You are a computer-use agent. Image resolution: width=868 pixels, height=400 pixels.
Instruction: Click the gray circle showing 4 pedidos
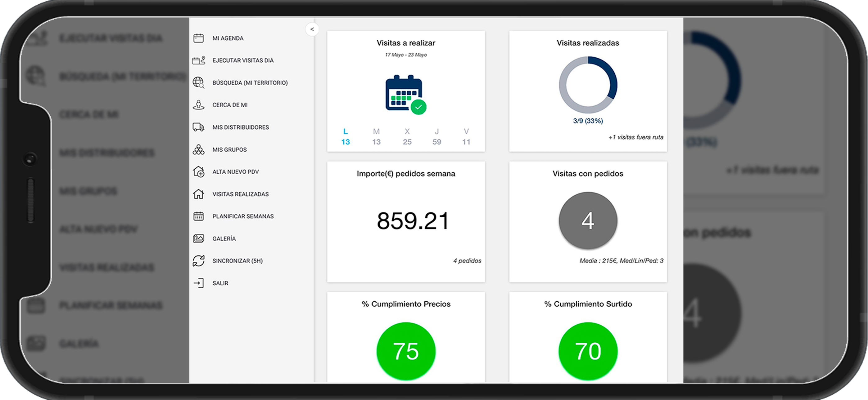(x=588, y=220)
